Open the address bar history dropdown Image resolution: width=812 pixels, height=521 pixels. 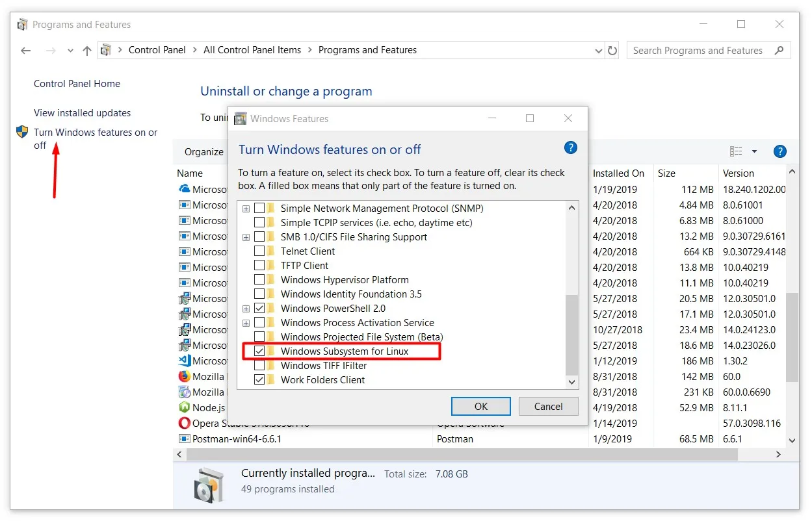(598, 50)
